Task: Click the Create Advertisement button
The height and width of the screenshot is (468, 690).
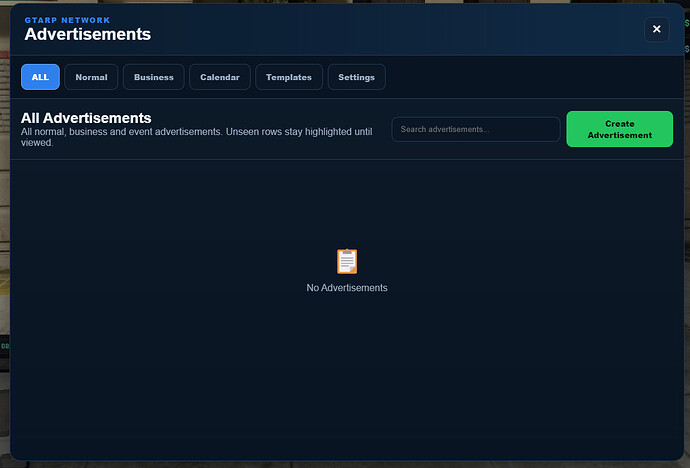Action: coord(619,129)
